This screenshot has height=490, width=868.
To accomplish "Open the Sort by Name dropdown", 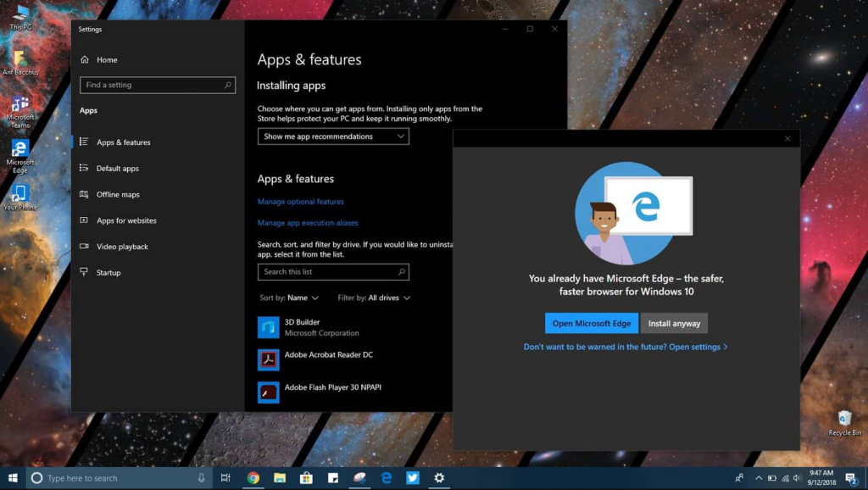I will point(289,298).
